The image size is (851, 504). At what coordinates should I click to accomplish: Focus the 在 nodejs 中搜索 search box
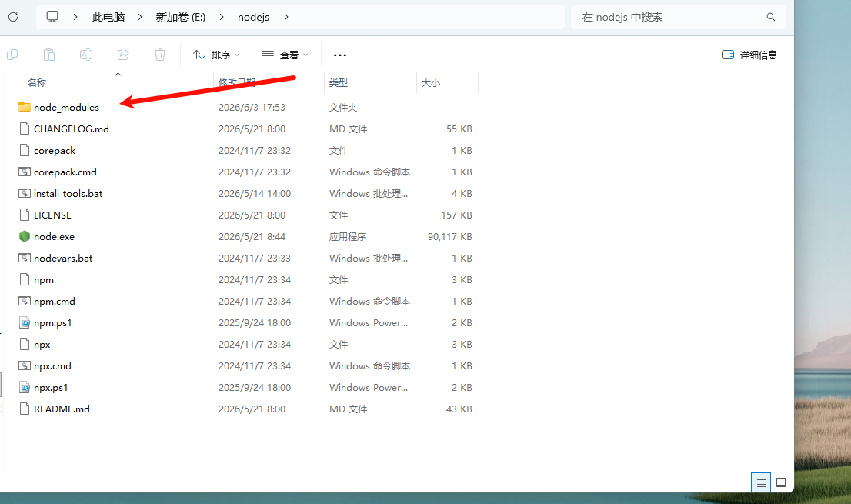click(x=678, y=17)
